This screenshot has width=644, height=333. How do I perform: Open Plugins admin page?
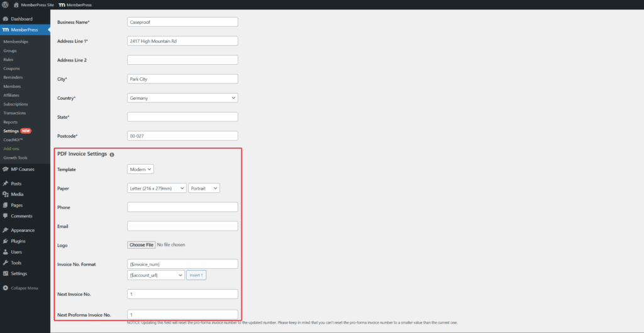click(x=18, y=241)
